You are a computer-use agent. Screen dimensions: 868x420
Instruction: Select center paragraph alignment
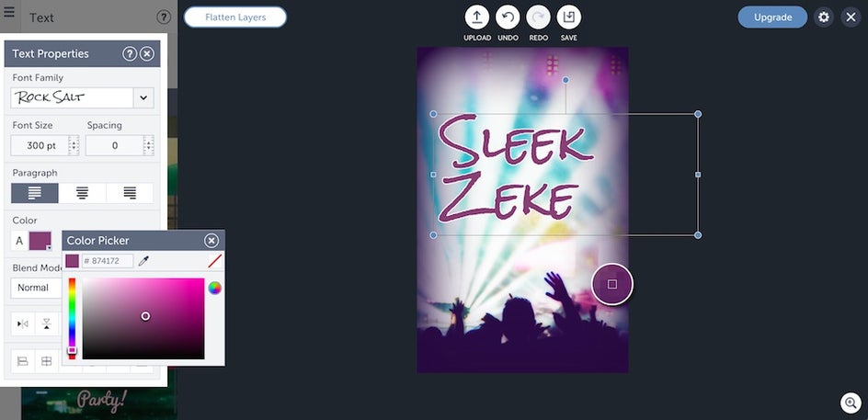pyautogui.click(x=82, y=193)
